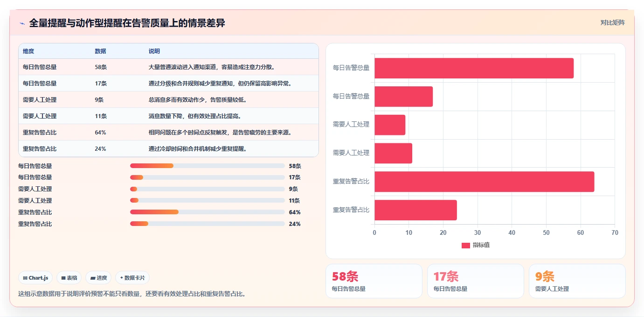The width and height of the screenshot is (644, 317).
Task: Click the footer note starting 这组示意数据
Action: (132, 294)
